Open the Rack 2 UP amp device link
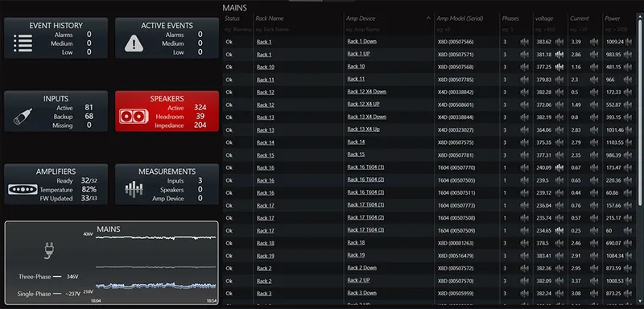This screenshot has width=644, height=309. coord(358,280)
